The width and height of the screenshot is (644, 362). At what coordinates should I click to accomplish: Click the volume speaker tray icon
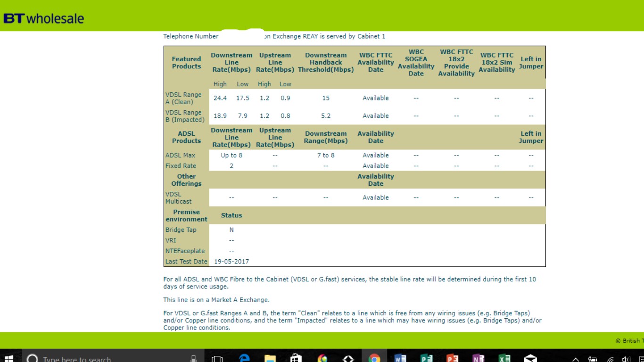tap(626, 359)
